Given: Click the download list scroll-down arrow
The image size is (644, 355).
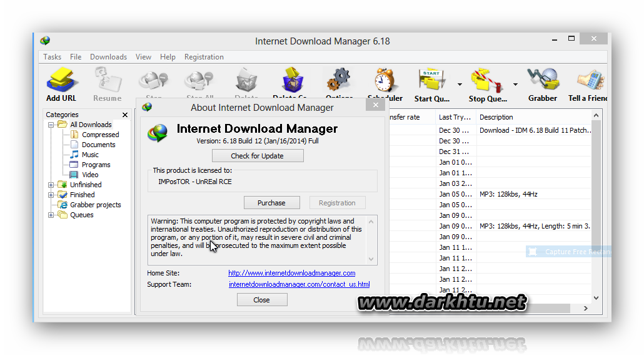Looking at the screenshot, I should pyautogui.click(x=596, y=298).
